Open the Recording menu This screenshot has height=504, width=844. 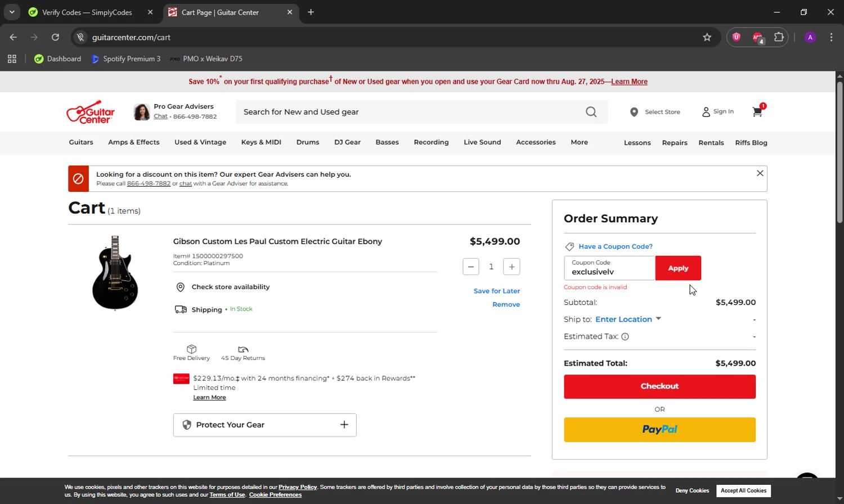431,142
